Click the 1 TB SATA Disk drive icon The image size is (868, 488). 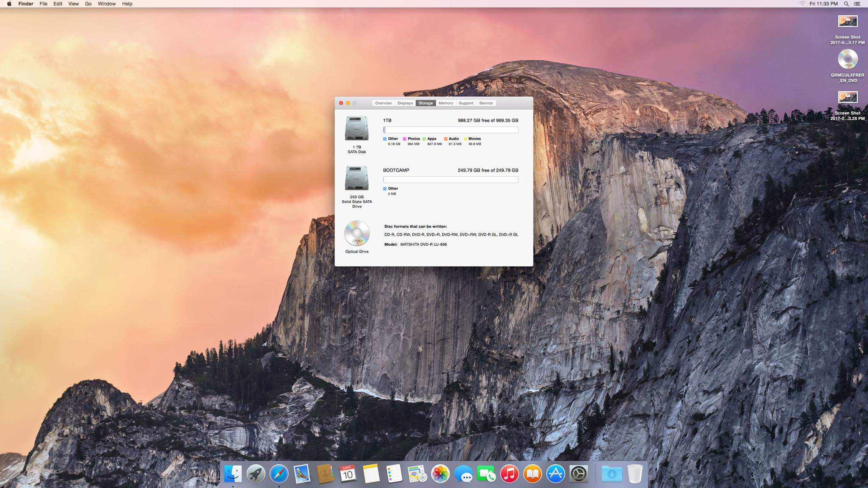point(356,128)
